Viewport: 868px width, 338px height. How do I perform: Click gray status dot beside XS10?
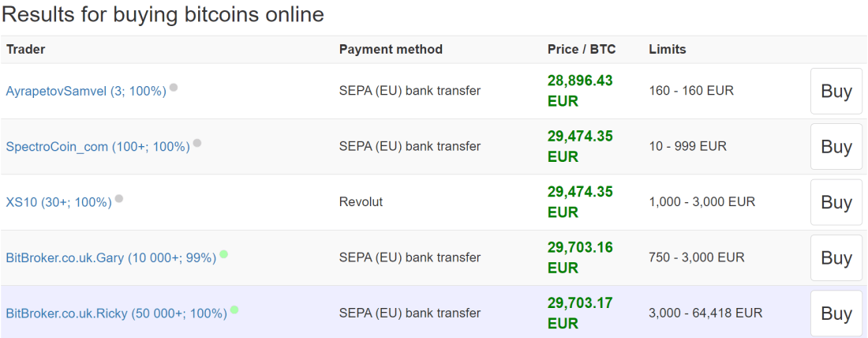coord(119,198)
